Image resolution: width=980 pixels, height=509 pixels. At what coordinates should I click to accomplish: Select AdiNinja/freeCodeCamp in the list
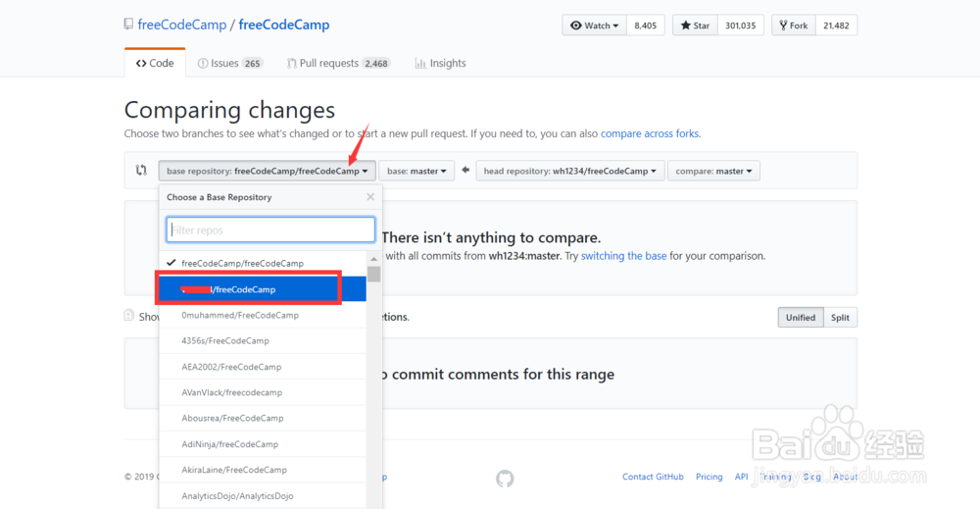[x=263, y=444]
